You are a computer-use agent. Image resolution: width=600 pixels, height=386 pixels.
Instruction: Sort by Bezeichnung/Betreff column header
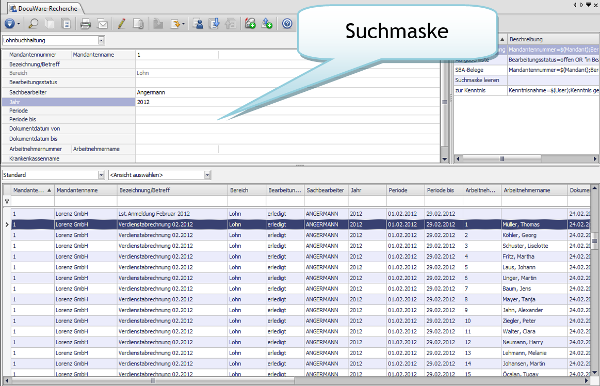(x=173, y=190)
